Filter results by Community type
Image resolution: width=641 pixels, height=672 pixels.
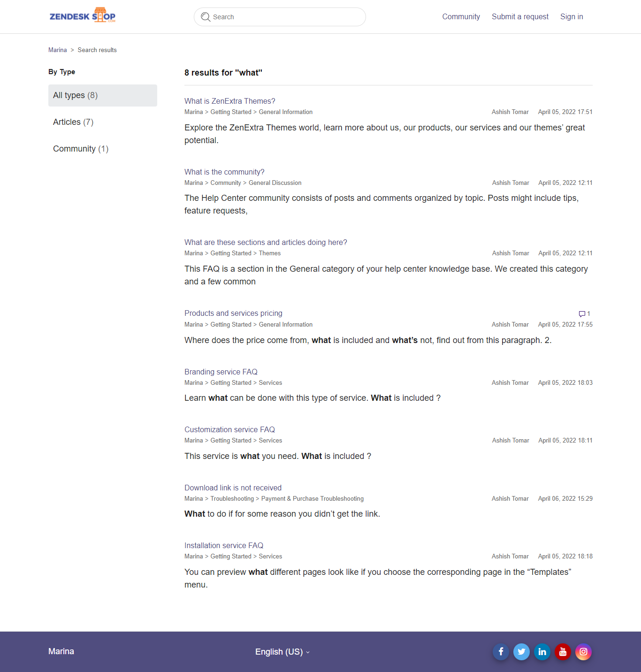click(x=81, y=149)
